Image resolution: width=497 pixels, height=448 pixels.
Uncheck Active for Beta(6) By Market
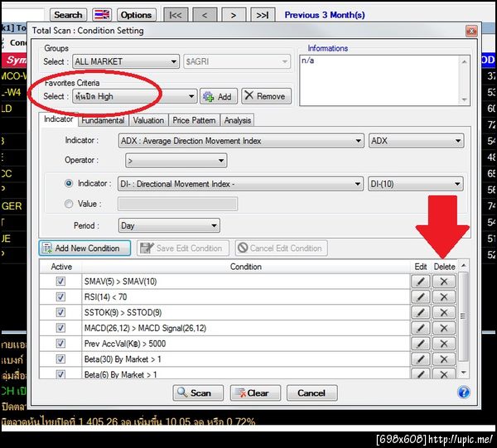click(60, 374)
